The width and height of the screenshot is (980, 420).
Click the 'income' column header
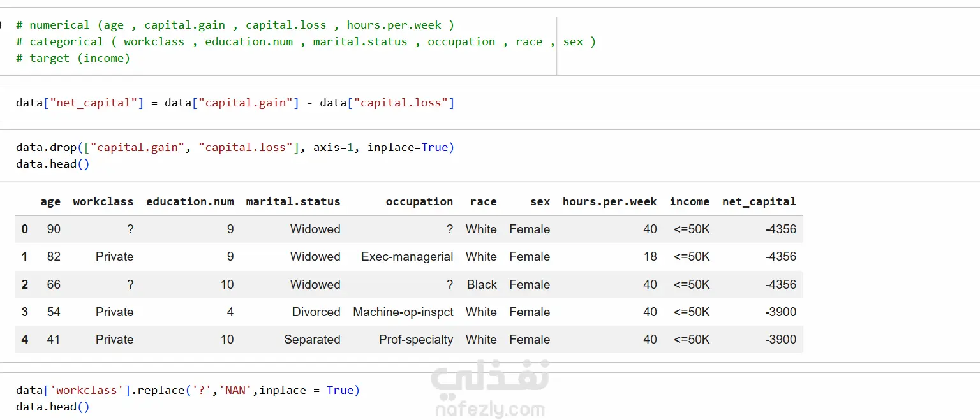click(x=690, y=201)
